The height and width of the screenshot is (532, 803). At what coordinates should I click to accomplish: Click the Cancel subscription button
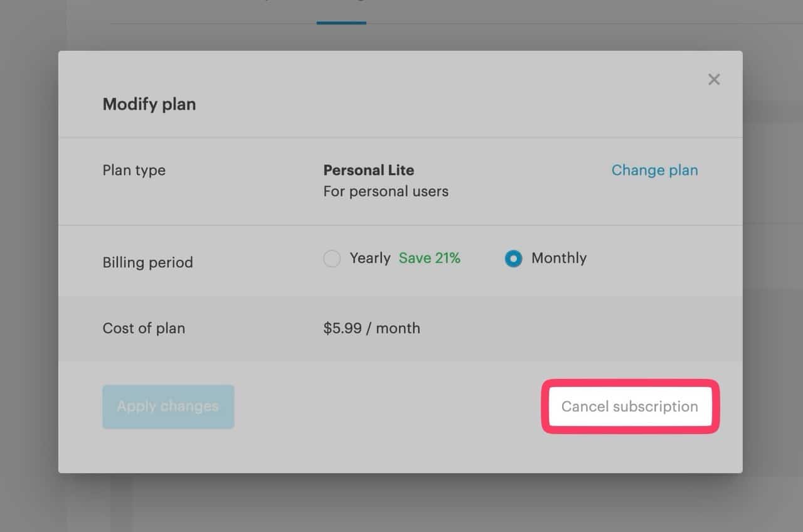630,407
